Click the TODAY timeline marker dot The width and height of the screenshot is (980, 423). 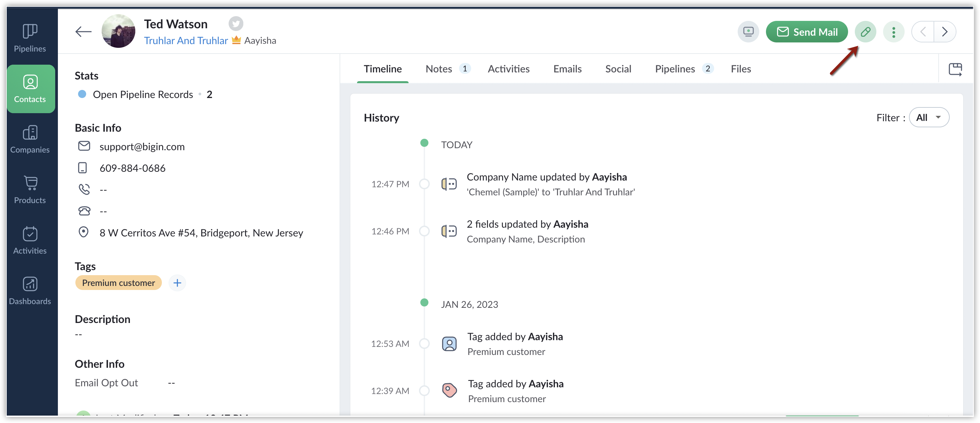[424, 143]
